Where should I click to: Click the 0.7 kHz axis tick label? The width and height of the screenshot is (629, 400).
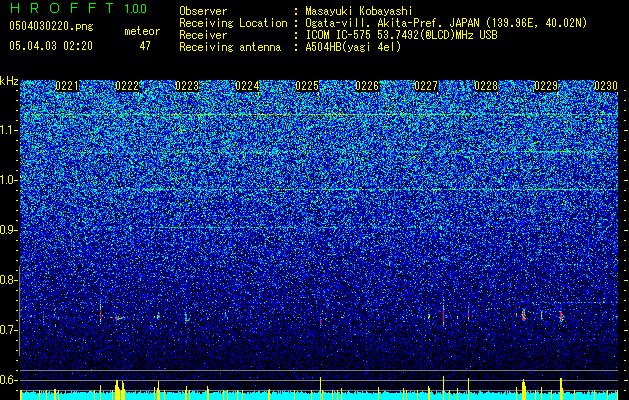(x=9, y=330)
